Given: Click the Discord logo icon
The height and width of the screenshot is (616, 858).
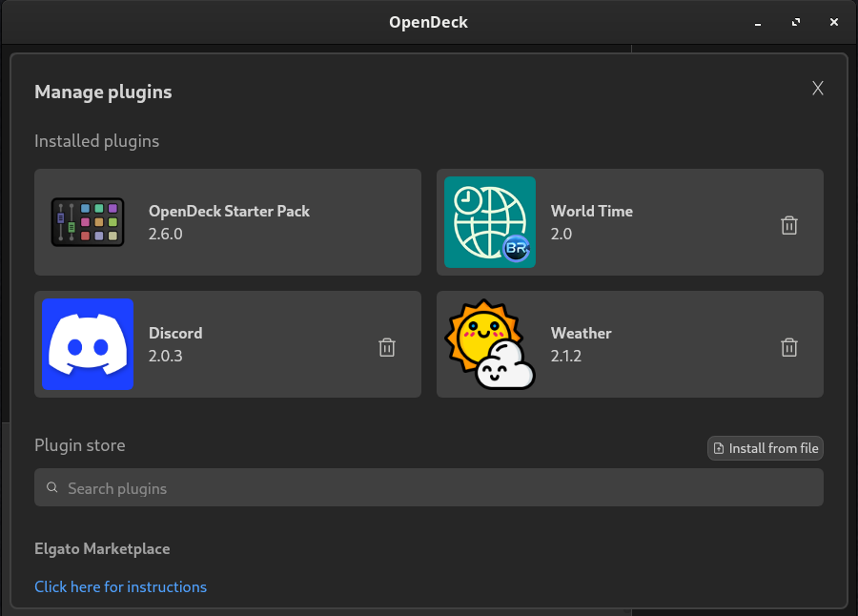Looking at the screenshot, I should (88, 344).
